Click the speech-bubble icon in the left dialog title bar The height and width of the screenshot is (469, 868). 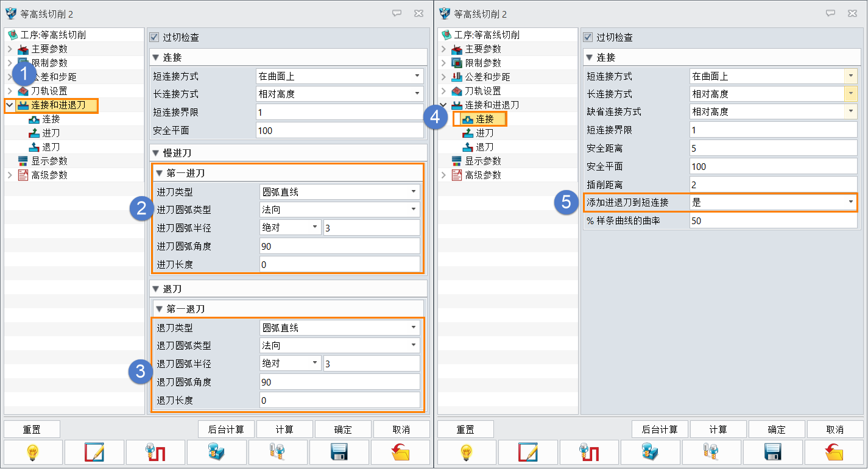pos(397,13)
